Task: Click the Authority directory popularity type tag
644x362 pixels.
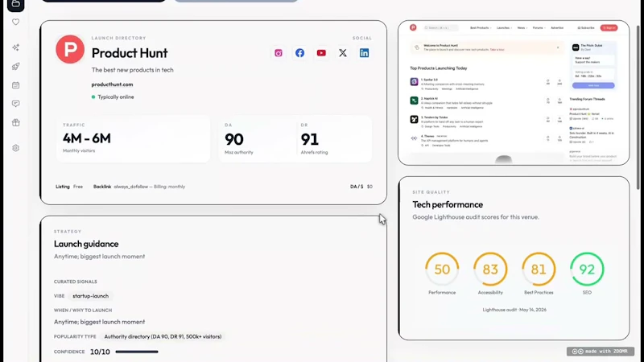Action: [x=163, y=336]
